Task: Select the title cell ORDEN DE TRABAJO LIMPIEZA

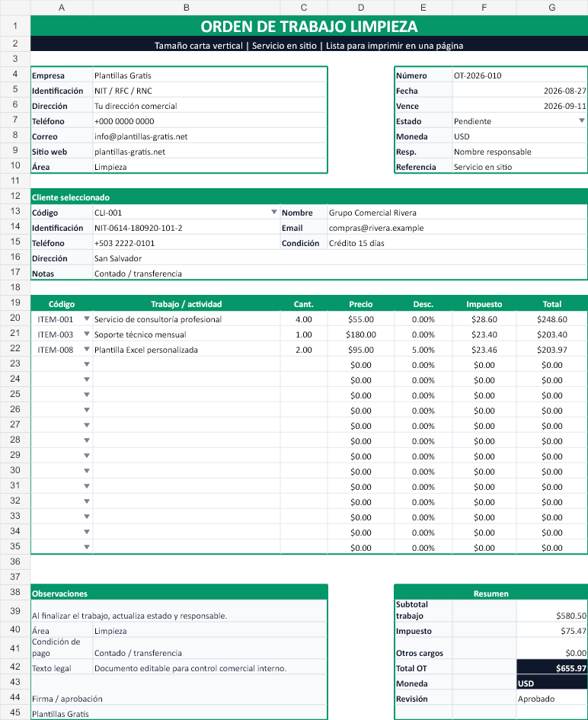Action: [309, 26]
